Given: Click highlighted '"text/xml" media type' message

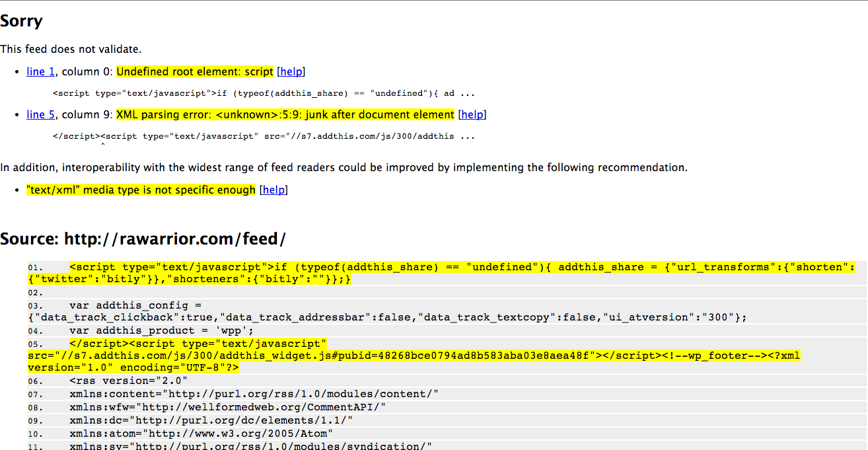Looking at the screenshot, I should click(141, 190).
